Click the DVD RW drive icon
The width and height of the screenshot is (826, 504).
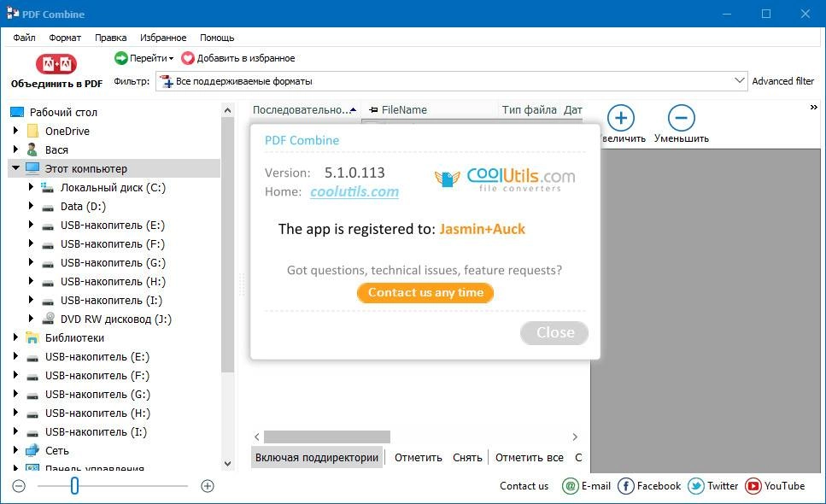tap(48, 319)
